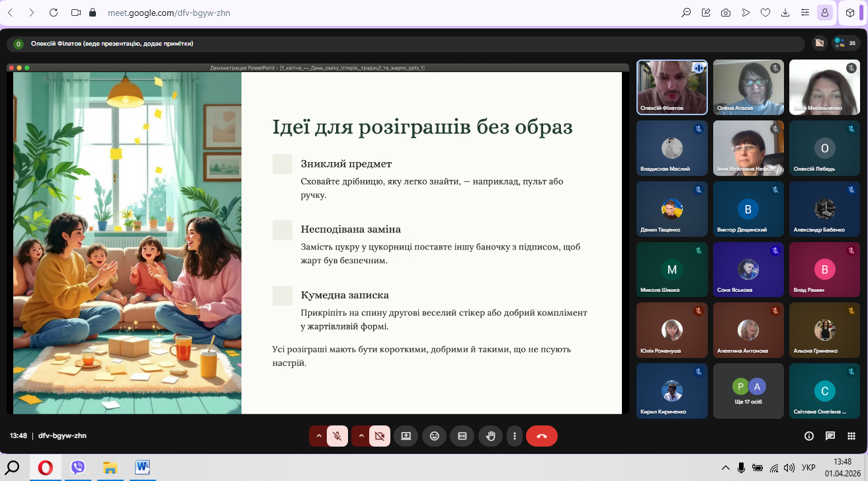Expand video settings arrow beside camera
The image size is (868, 481).
pyautogui.click(x=361, y=436)
